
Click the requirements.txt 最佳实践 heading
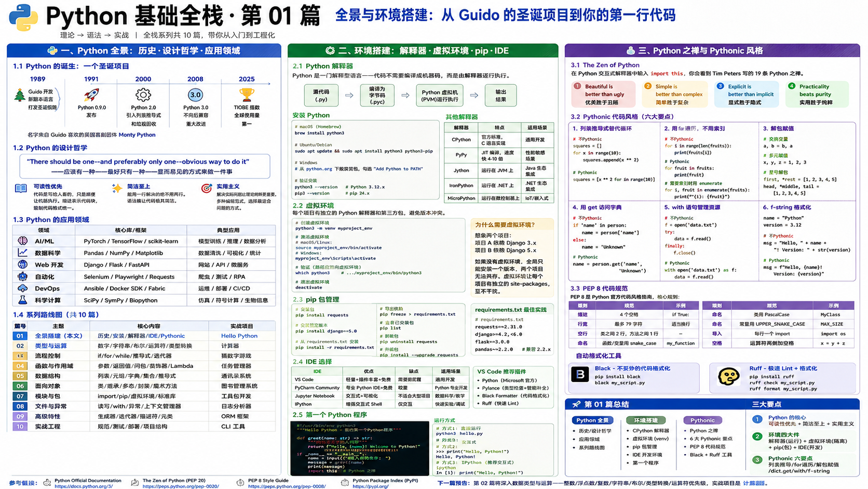[x=511, y=310]
